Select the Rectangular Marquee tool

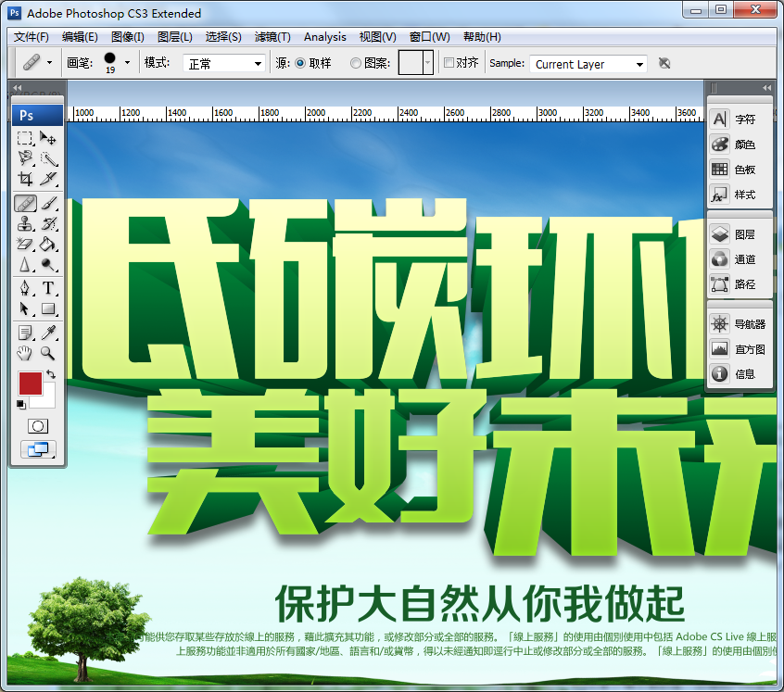(x=25, y=138)
